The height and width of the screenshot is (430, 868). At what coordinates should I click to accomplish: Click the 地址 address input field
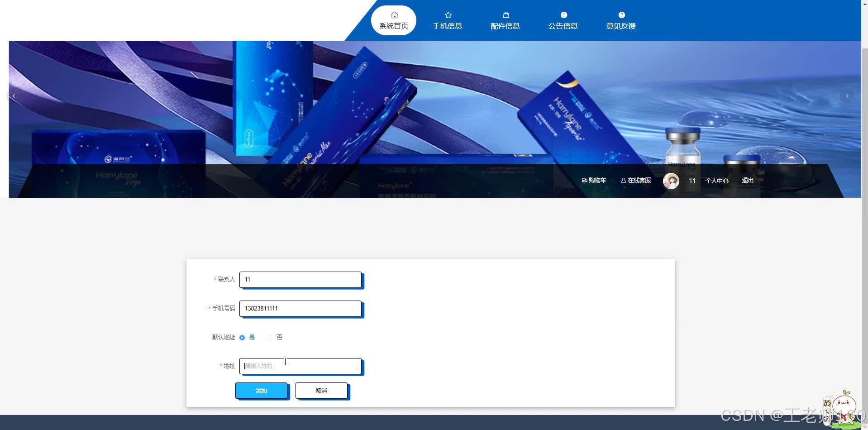tap(300, 366)
